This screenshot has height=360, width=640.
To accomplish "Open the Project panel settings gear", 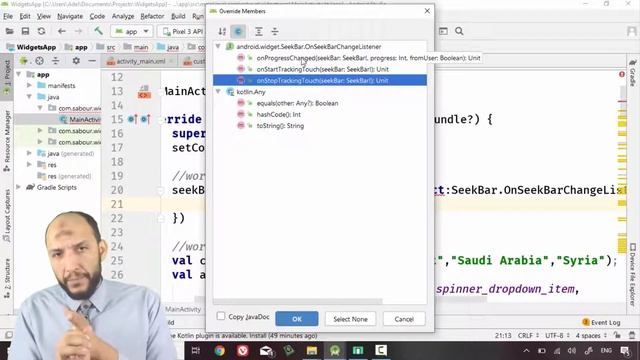I will click(76, 61).
